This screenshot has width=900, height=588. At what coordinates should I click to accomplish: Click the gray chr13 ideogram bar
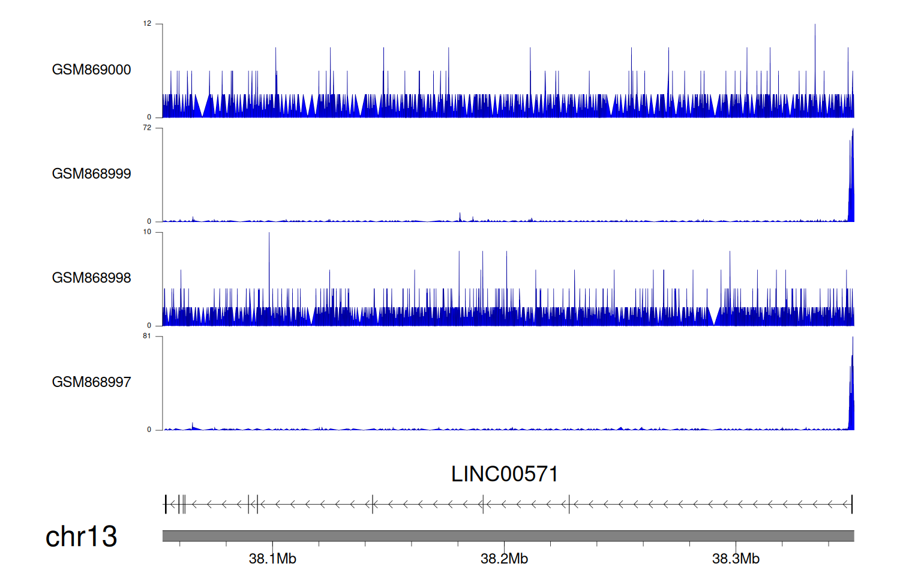[x=508, y=536]
